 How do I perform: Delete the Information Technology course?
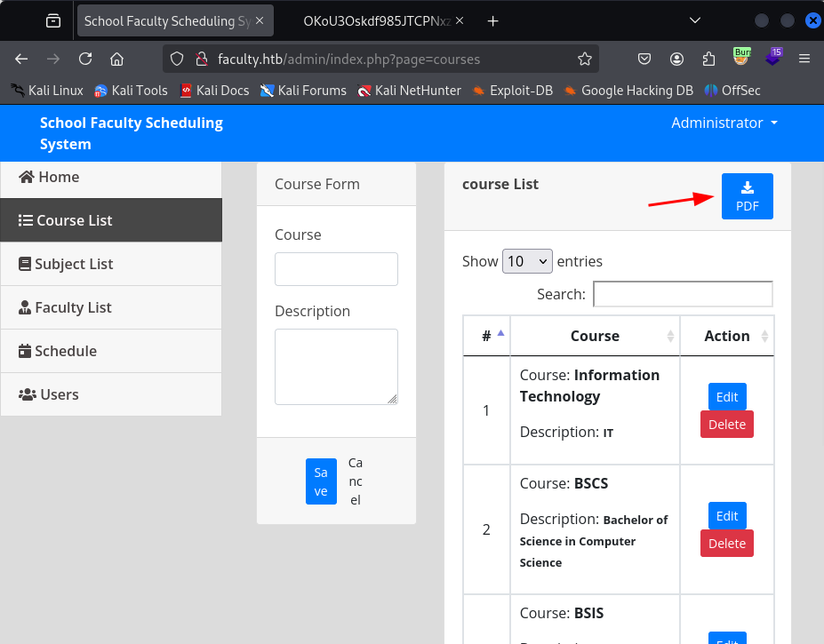727,424
